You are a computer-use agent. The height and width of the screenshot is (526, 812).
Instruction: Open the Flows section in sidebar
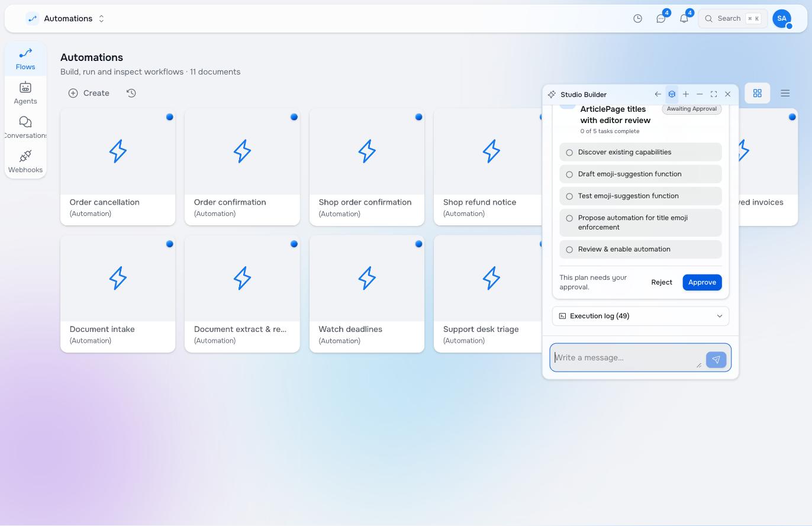(25, 59)
